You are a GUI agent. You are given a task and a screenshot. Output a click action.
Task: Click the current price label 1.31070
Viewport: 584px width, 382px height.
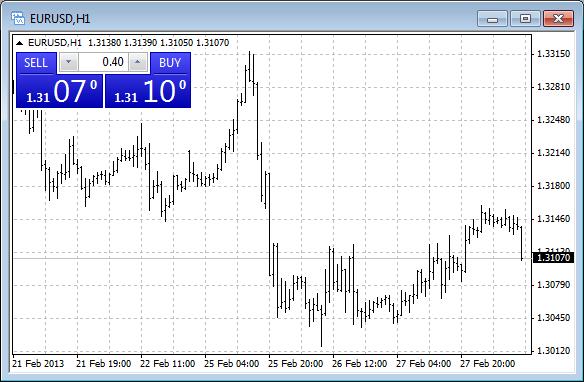[553, 258]
